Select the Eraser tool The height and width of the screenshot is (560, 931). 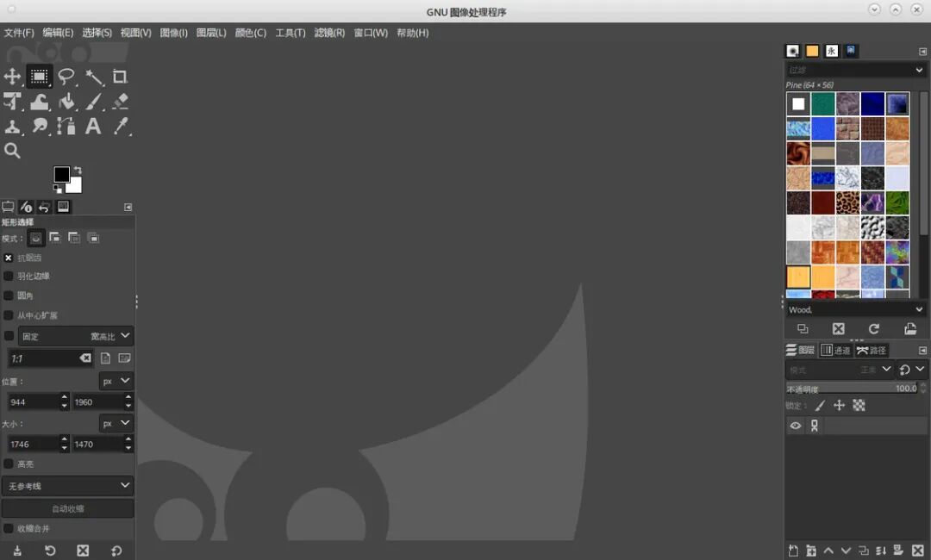(121, 102)
